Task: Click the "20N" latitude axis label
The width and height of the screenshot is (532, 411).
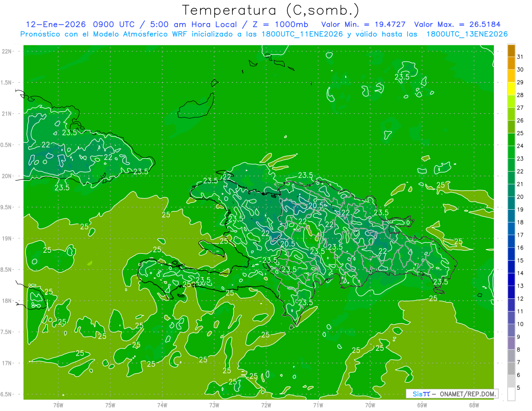Action: coord(7,176)
